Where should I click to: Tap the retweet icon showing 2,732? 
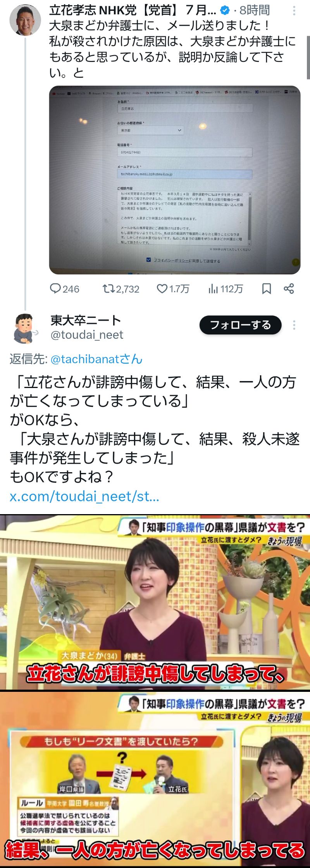[x=108, y=288]
